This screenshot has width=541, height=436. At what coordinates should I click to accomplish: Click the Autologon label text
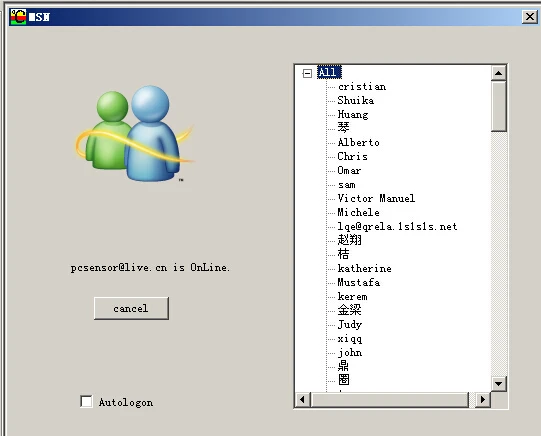point(126,403)
